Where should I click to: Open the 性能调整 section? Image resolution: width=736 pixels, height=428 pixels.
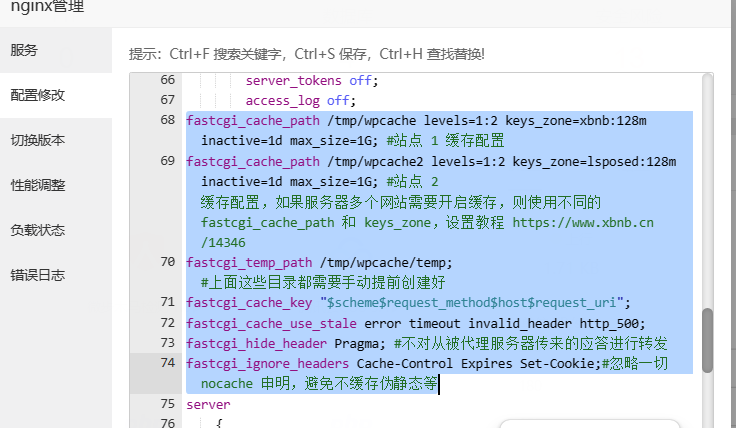[38, 185]
